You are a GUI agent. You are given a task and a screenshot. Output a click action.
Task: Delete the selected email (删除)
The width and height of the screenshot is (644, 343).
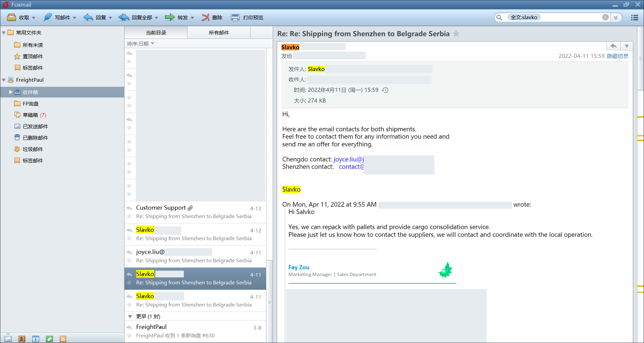coord(205,17)
